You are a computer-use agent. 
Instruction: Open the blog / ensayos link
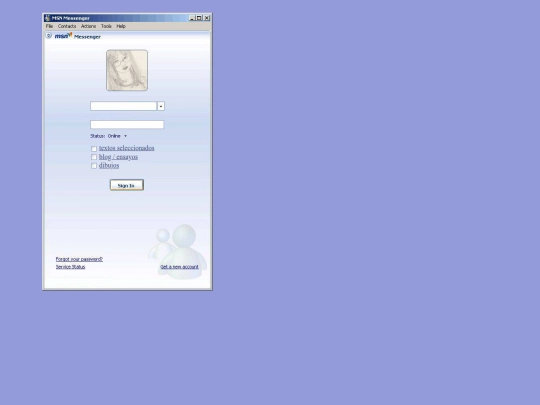(x=118, y=157)
